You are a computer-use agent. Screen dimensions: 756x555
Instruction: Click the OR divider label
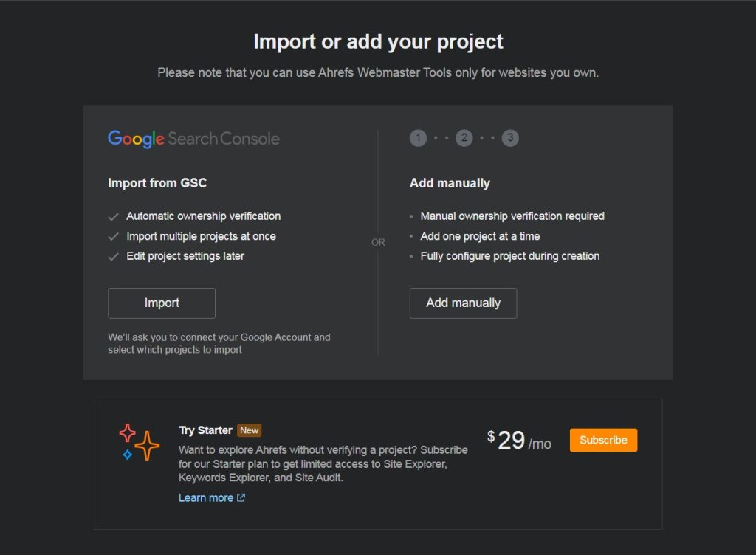pos(378,242)
